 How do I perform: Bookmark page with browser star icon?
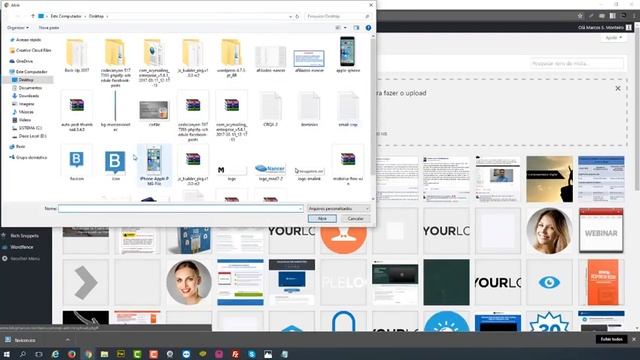pos(580,16)
